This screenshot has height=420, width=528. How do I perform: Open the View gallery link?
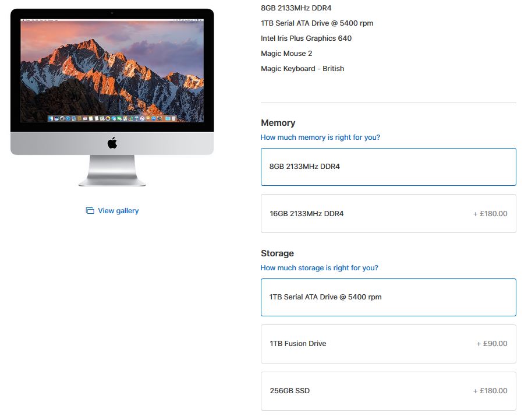coord(118,211)
